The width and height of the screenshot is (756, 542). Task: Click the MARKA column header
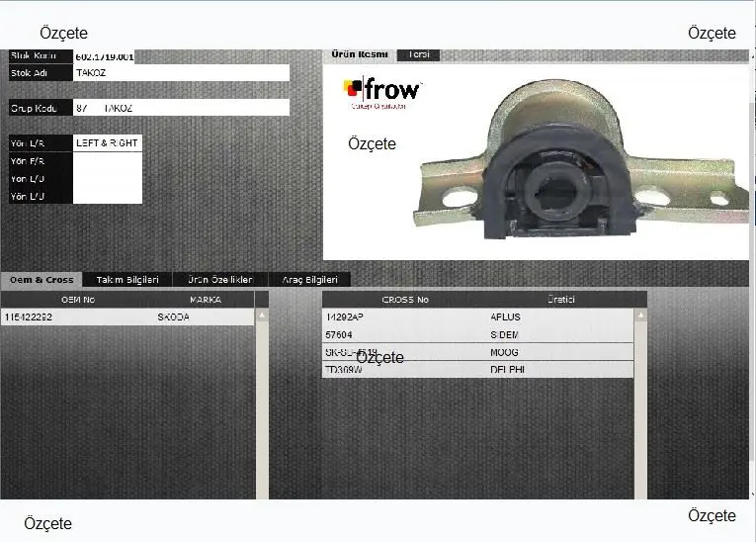pyautogui.click(x=205, y=300)
